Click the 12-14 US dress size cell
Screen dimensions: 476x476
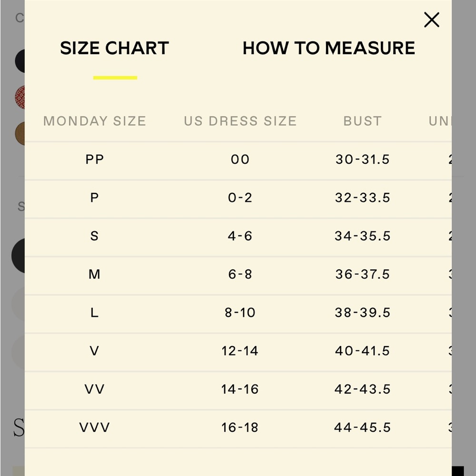pyautogui.click(x=240, y=351)
